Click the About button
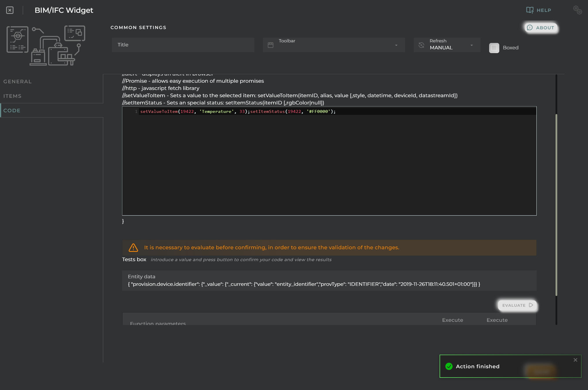The width and height of the screenshot is (588, 390). pos(541,28)
